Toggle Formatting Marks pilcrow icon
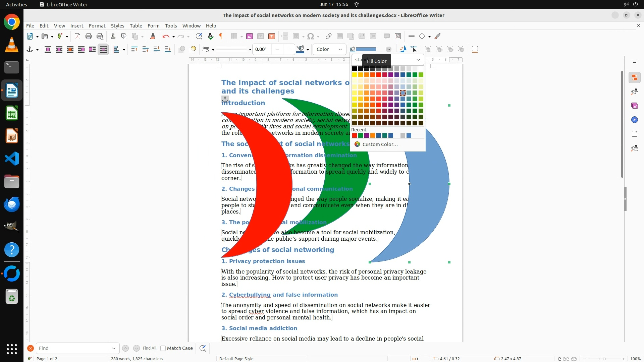 click(x=221, y=36)
